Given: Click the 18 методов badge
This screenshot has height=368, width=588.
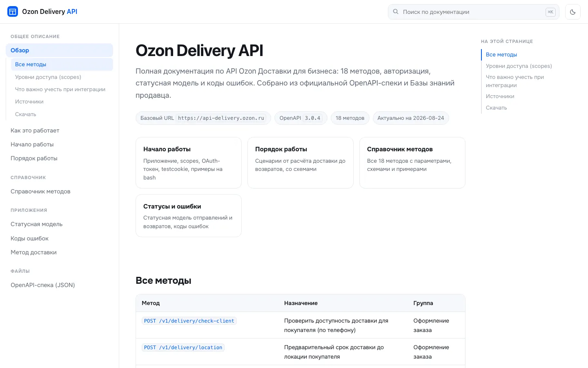Looking at the screenshot, I should [350, 118].
